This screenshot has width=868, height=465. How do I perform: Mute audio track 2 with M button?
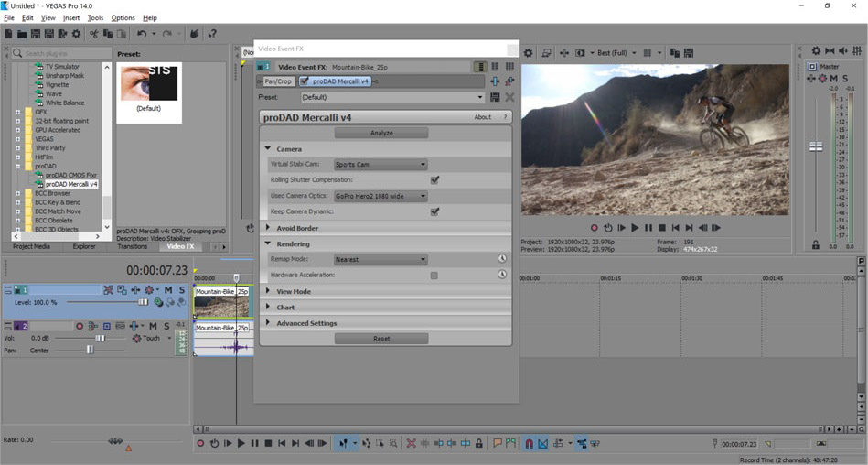pos(153,327)
